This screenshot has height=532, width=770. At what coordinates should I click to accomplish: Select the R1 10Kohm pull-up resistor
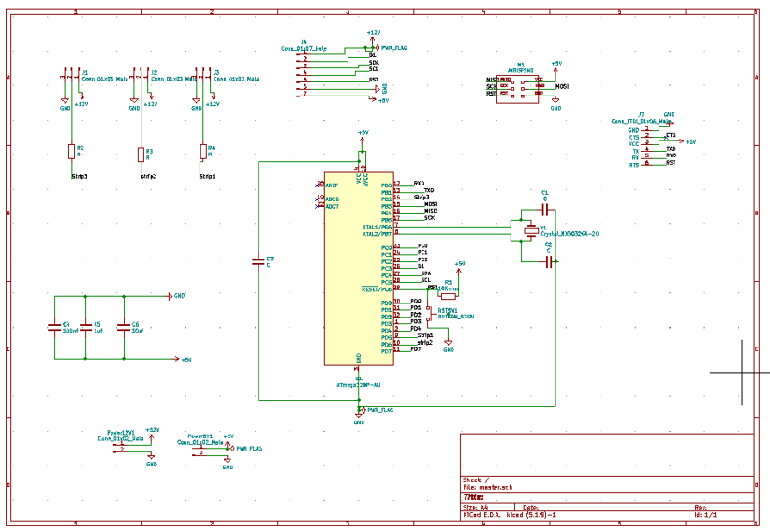(449, 296)
